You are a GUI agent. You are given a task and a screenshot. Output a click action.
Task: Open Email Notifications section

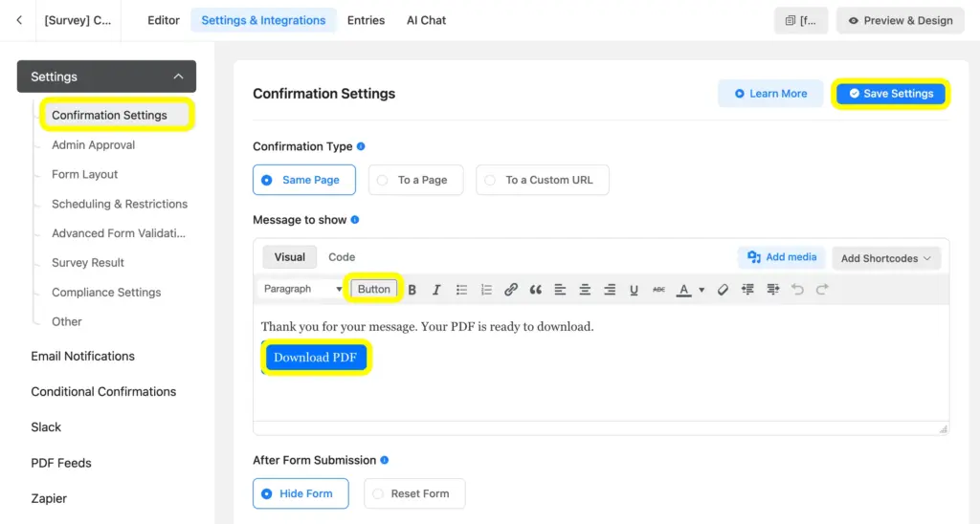tap(82, 356)
